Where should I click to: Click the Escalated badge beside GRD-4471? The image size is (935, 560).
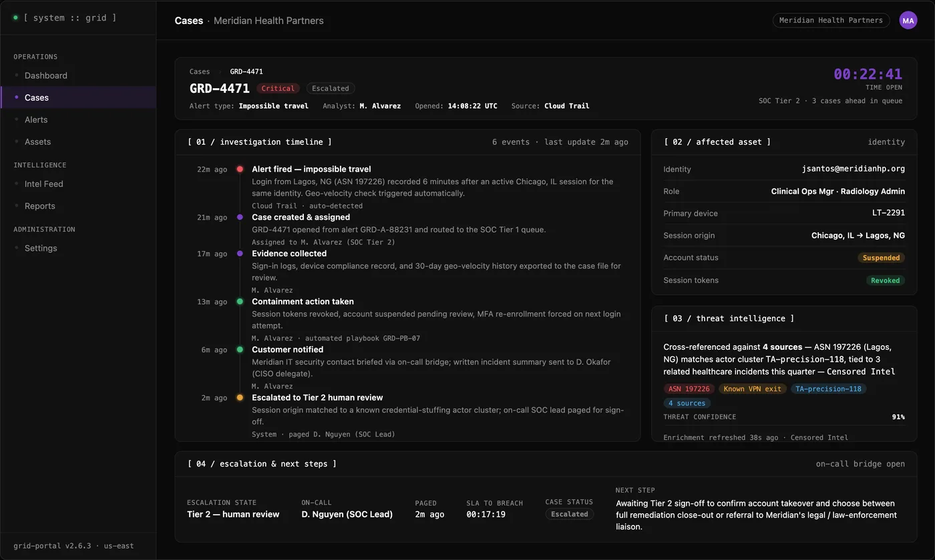pyautogui.click(x=331, y=88)
